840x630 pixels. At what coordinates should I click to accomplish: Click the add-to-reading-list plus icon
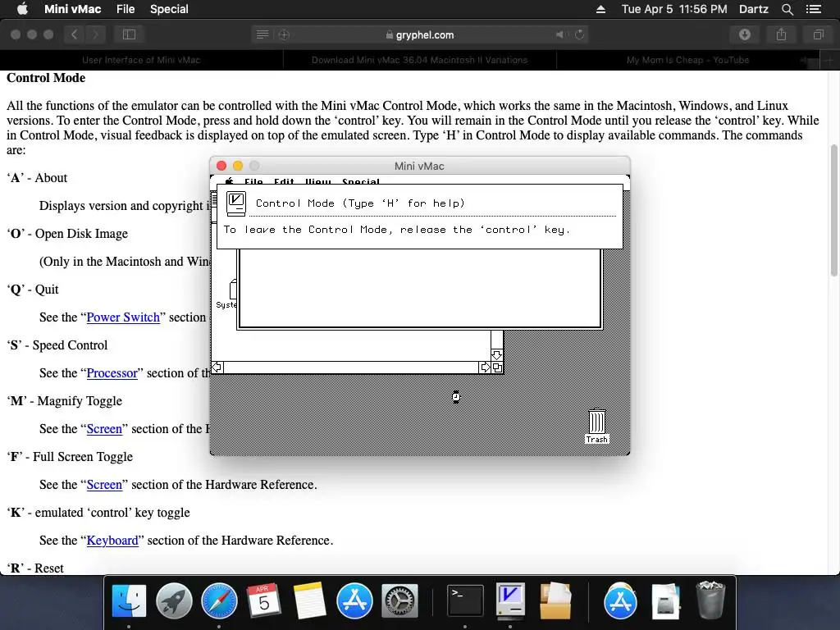pyautogui.click(x=284, y=34)
